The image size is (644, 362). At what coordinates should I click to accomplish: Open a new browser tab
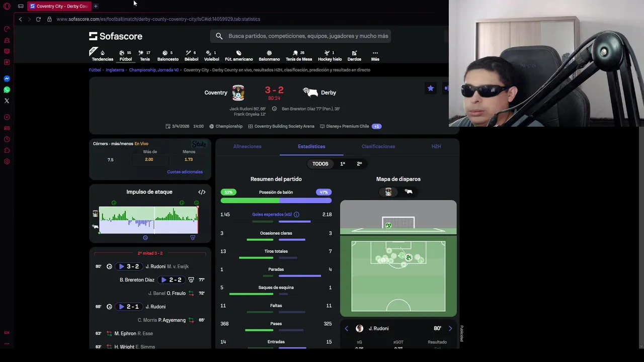[x=96, y=6]
